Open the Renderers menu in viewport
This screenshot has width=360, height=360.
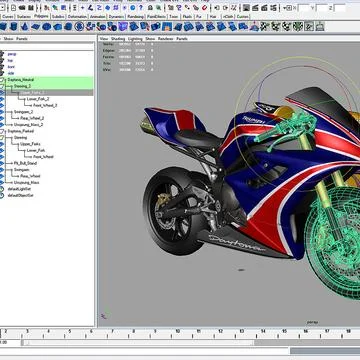165,39
